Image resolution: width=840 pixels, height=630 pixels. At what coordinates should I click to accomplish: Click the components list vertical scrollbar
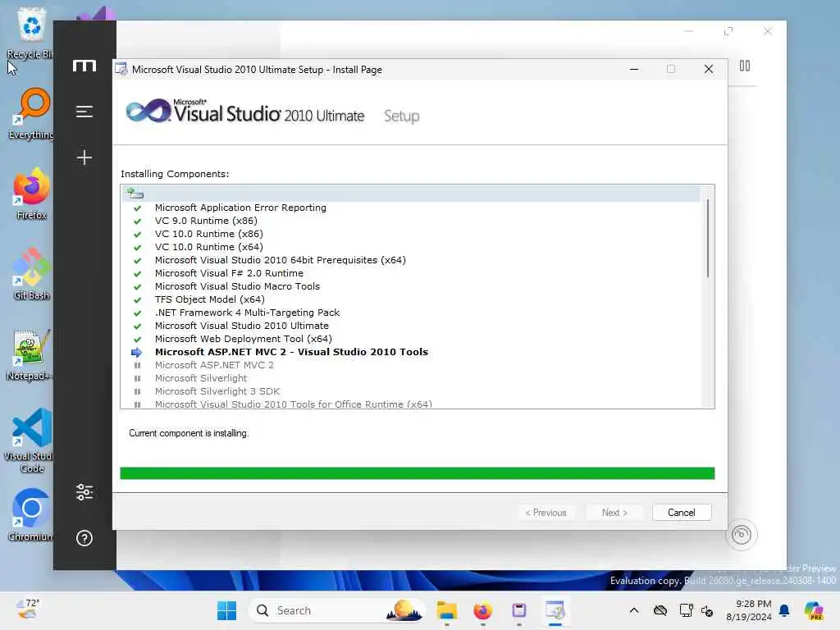(707, 239)
